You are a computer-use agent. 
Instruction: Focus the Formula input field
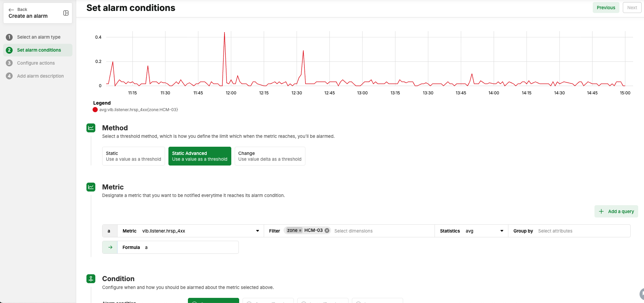(178, 247)
